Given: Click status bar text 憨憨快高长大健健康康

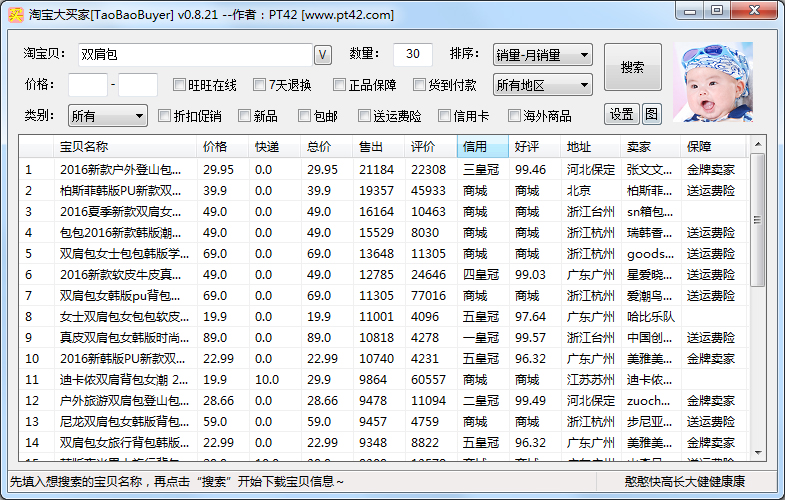Looking at the screenshot, I should tap(684, 481).
